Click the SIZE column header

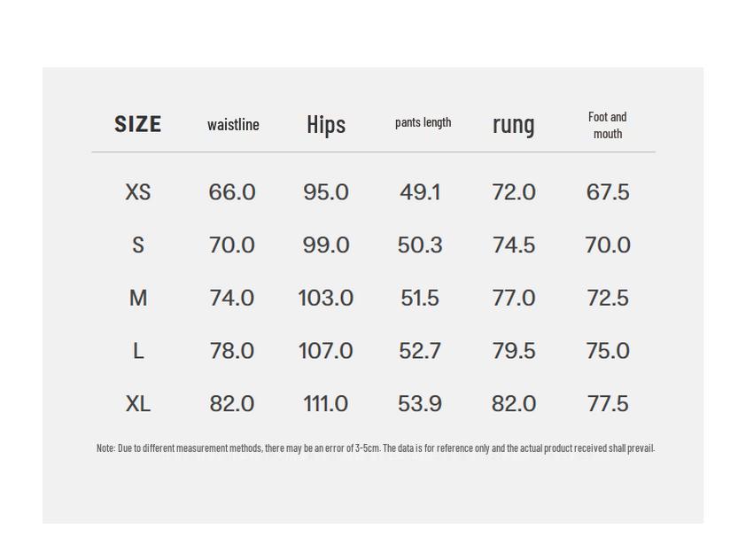pyautogui.click(x=137, y=124)
